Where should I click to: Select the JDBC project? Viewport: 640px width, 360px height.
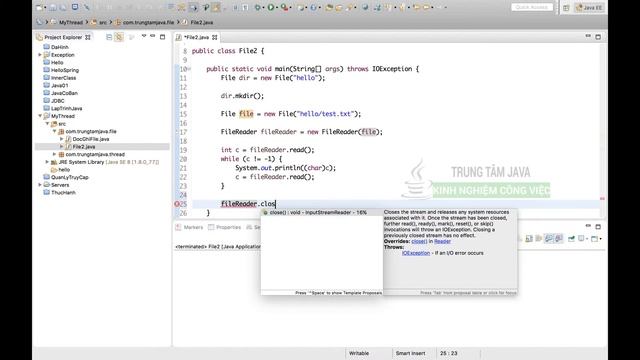58,101
